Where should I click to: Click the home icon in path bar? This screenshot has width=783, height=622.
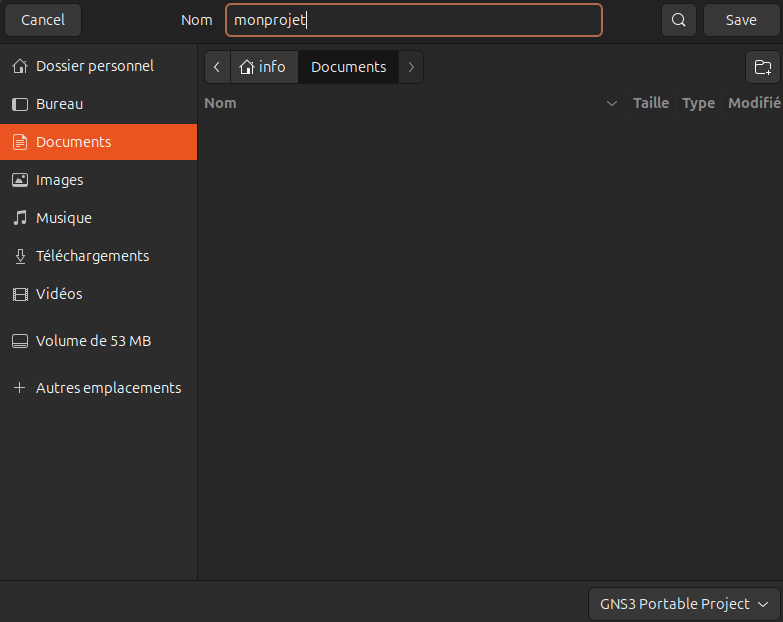[247, 67]
